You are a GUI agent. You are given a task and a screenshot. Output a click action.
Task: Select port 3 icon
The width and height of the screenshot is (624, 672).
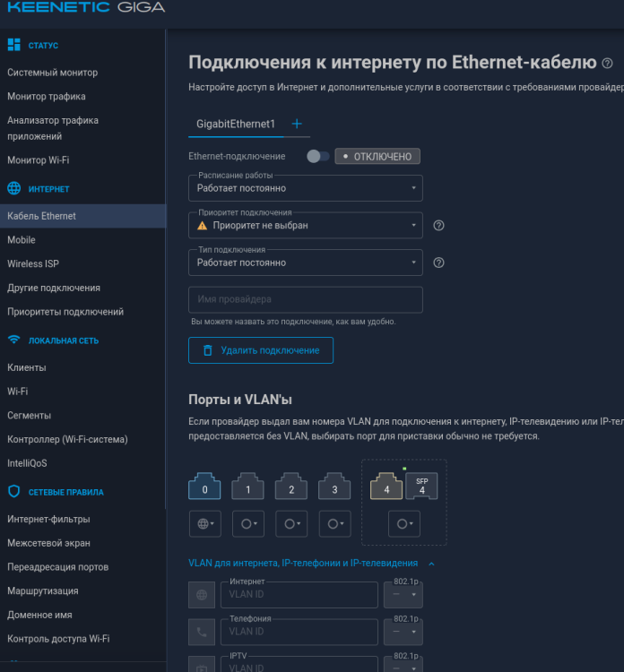(x=334, y=486)
